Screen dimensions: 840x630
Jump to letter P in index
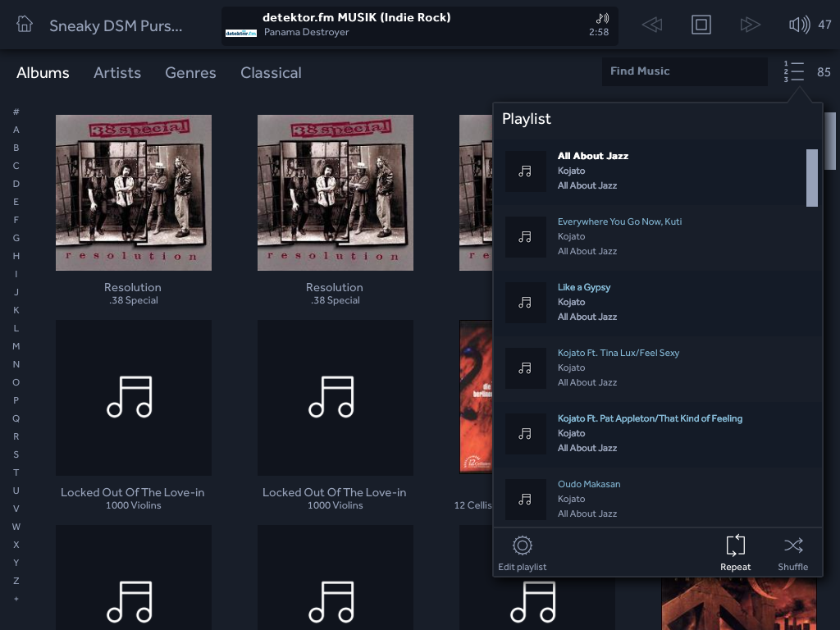coord(16,400)
